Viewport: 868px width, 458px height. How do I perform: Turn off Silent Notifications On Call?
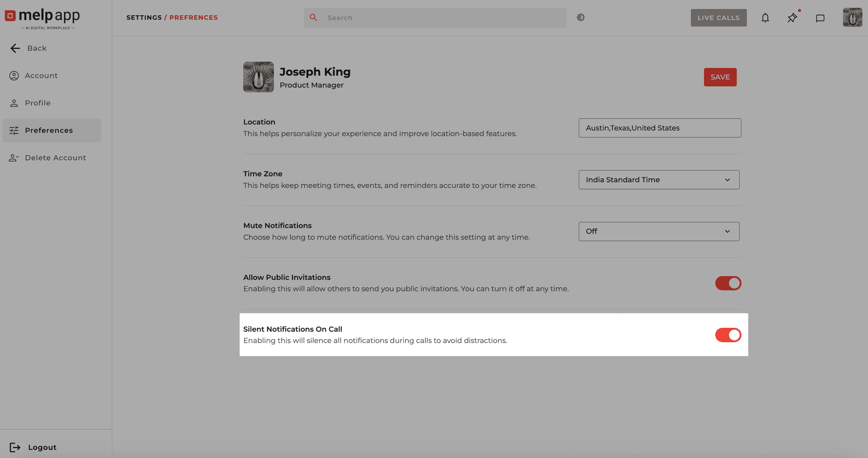tap(728, 335)
